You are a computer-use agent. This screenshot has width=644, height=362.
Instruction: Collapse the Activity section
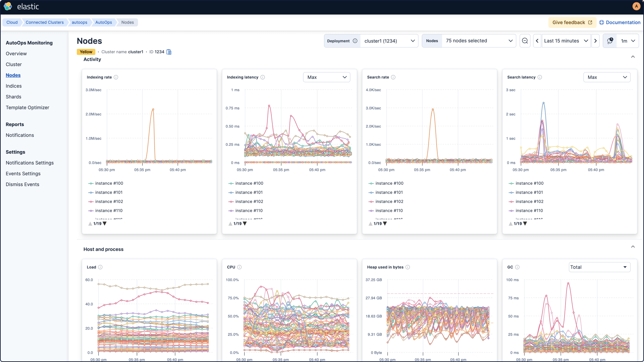click(633, 57)
